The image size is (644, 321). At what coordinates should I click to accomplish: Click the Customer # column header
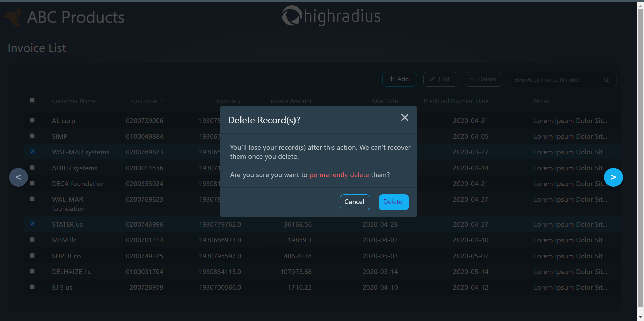coord(148,101)
